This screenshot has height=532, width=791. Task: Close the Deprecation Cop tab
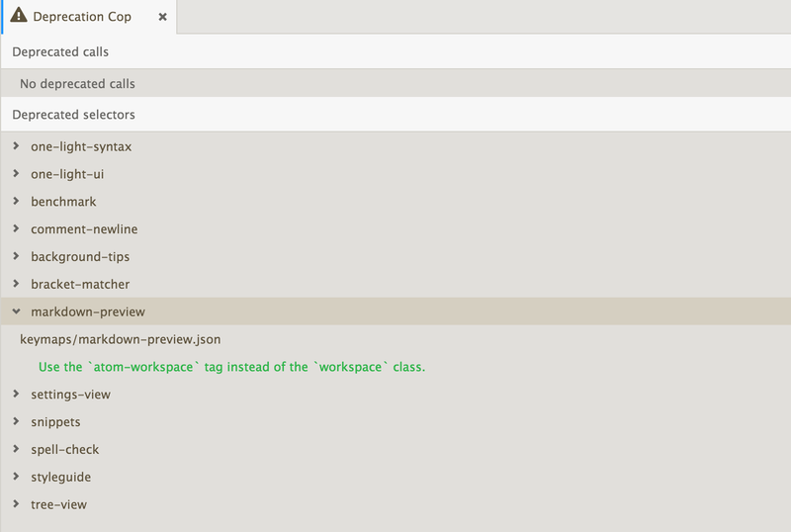[162, 17]
